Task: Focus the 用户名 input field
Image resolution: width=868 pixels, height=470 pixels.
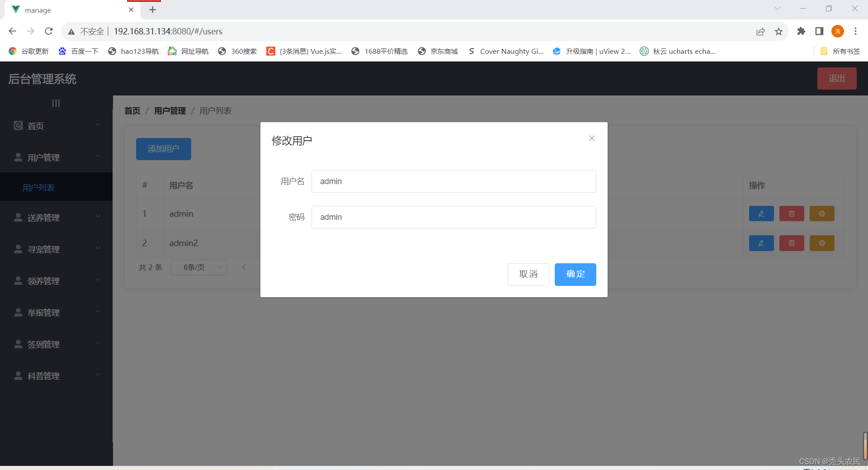Action: (x=453, y=181)
